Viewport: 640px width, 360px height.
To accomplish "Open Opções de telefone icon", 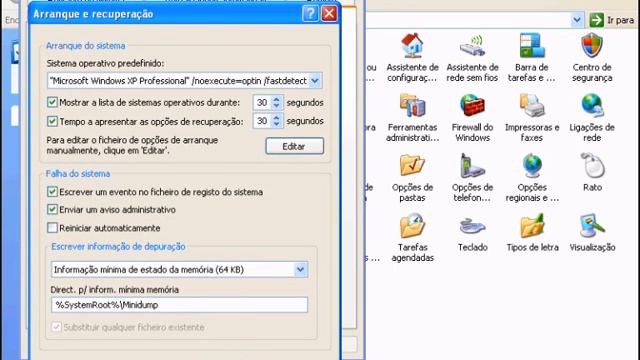I will tap(472, 165).
